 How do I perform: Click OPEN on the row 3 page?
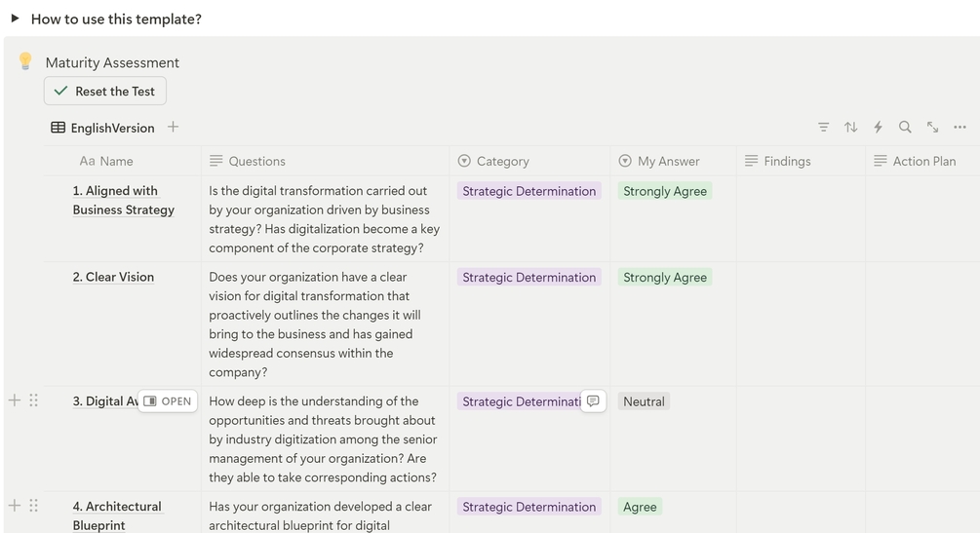click(168, 401)
